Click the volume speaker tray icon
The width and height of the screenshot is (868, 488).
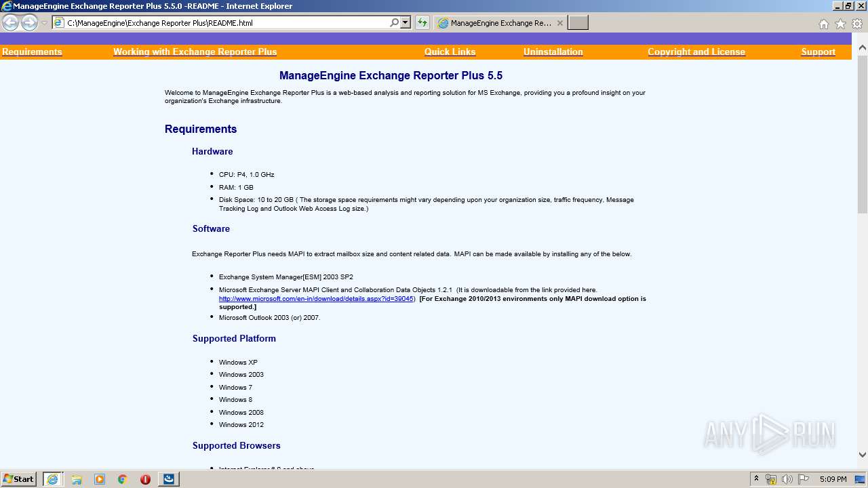[787, 479]
